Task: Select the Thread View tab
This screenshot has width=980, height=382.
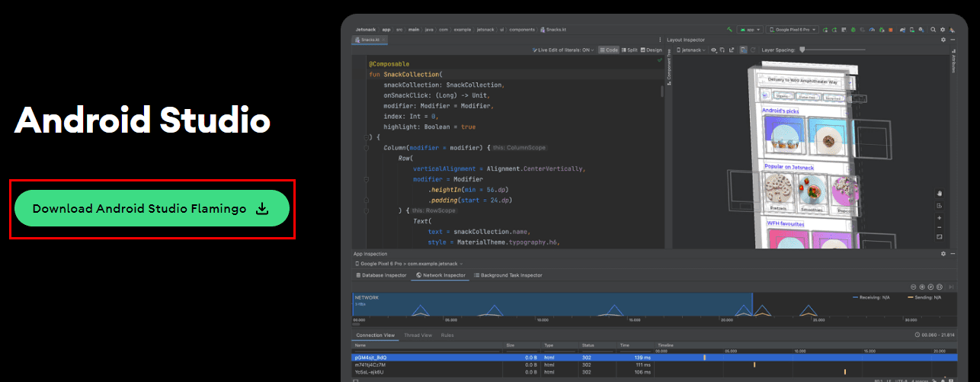Action: tap(418, 335)
